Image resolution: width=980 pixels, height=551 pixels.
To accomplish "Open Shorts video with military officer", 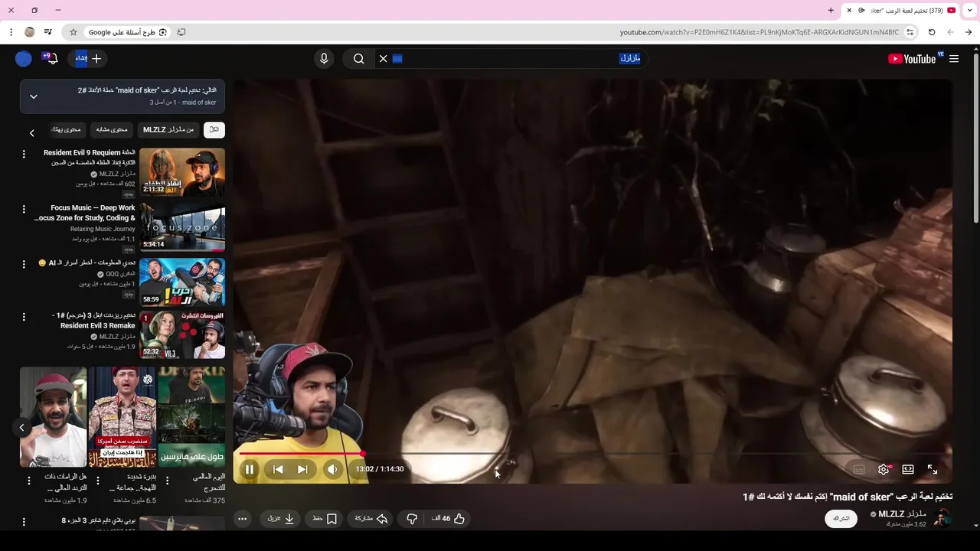I will tap(122, 417).
